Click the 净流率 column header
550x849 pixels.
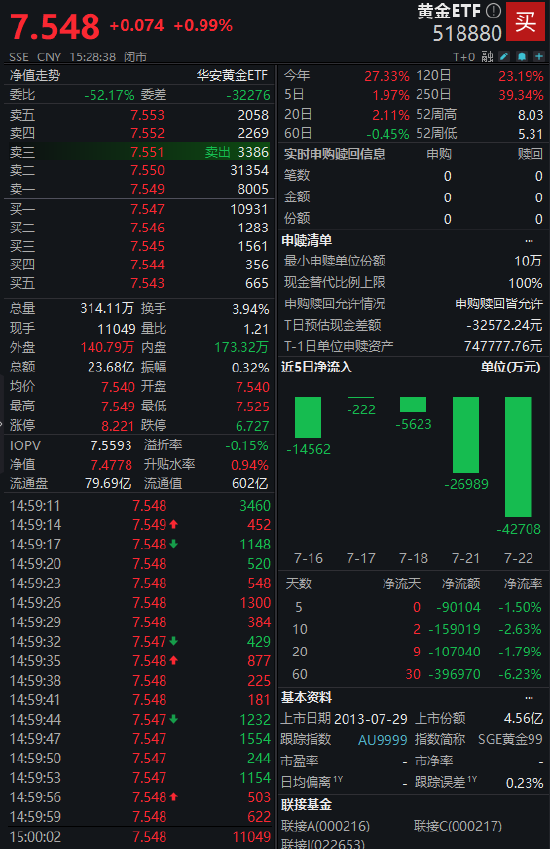click(x=523, y=584)
